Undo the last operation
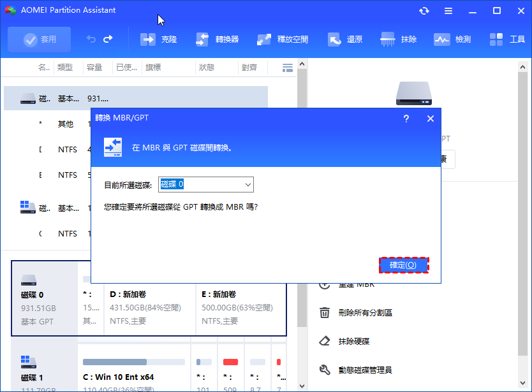Screen dimensions: 532x392 [x=91, y=40]
